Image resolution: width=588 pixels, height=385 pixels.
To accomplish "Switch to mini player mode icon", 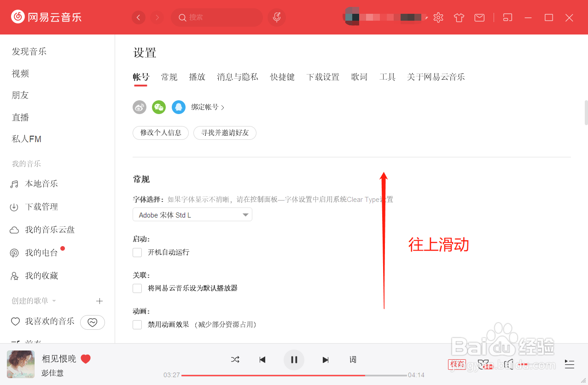I will click(x=507, y=17).
